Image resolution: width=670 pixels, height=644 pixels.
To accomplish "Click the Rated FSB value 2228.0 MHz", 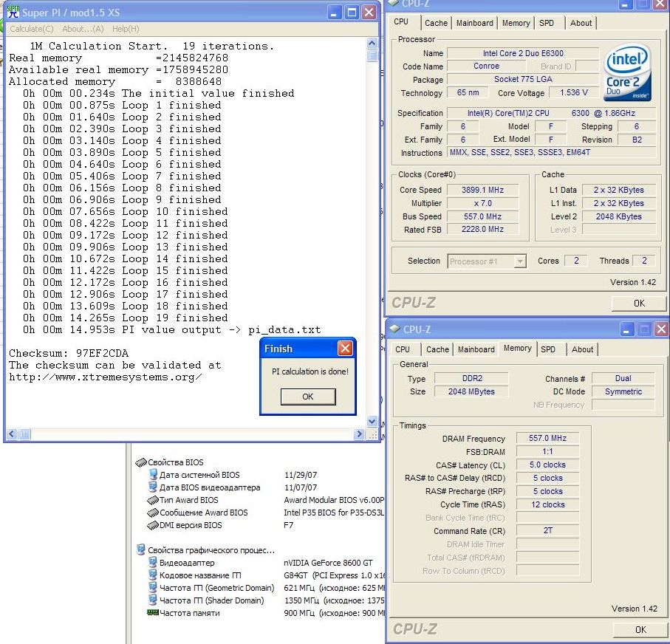I will (x=482, y=229).
